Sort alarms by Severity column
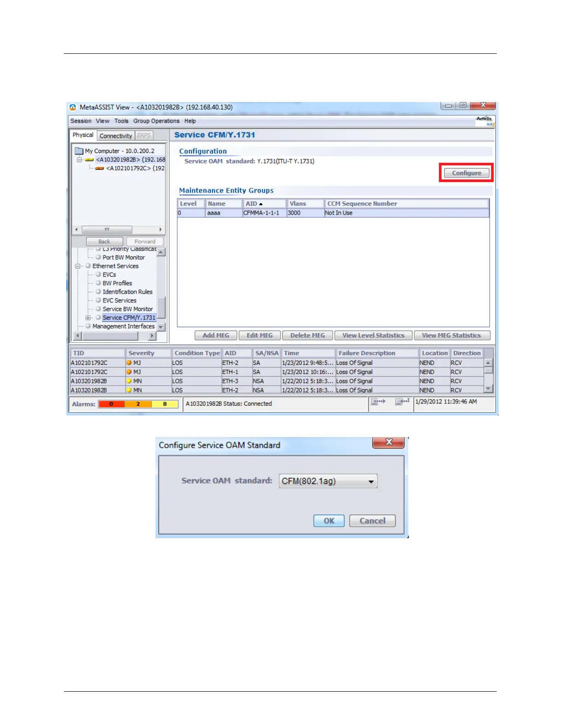Screen dimensions: 563x728 tap(149, 353)
